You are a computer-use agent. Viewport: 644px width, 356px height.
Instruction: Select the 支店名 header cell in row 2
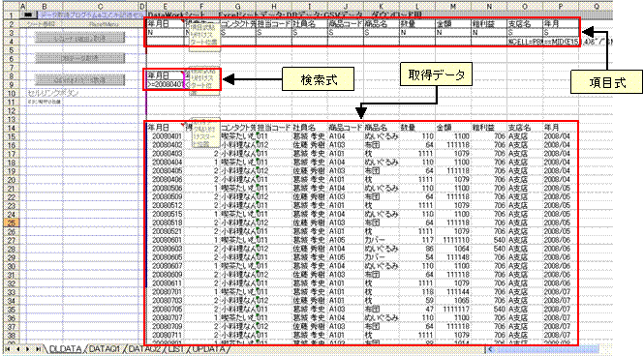(x=524, y=24)
